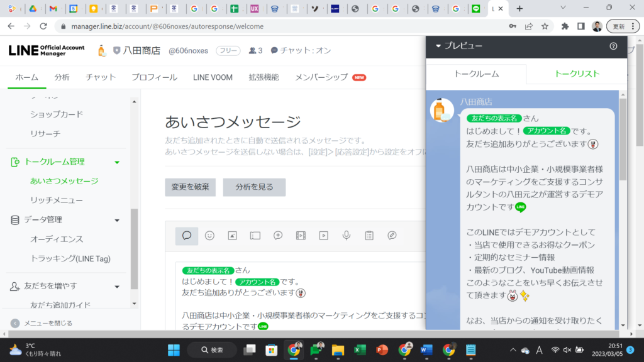Open File Explorer from the taskbar
644x362 pixels.
pyautogui.click(x=338, y=350)
